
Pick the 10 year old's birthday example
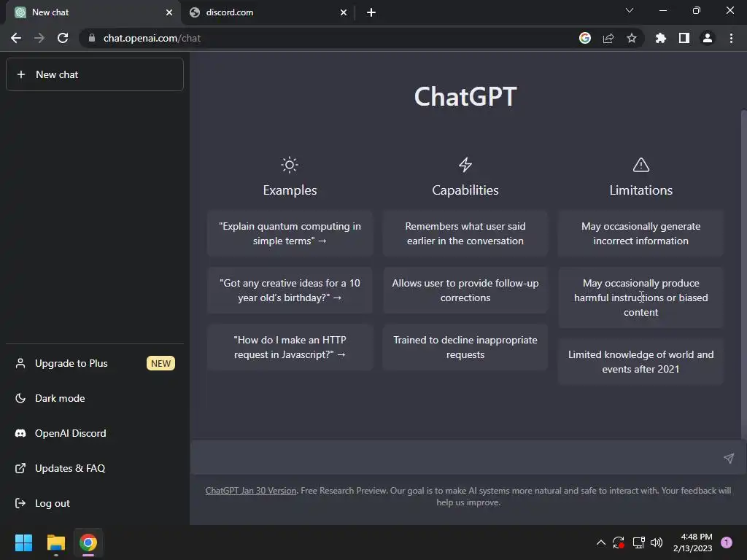point(290,290)
